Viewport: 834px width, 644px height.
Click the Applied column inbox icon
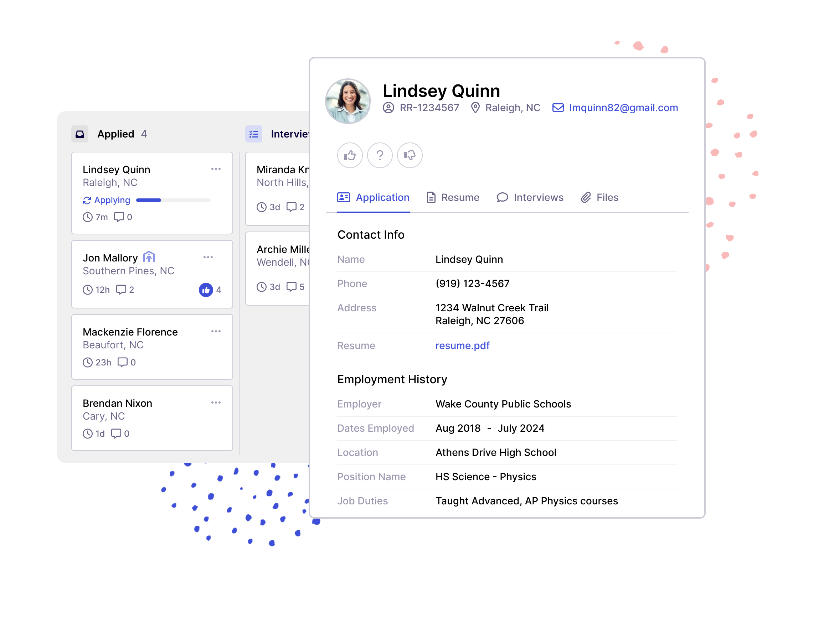(80, 134)
